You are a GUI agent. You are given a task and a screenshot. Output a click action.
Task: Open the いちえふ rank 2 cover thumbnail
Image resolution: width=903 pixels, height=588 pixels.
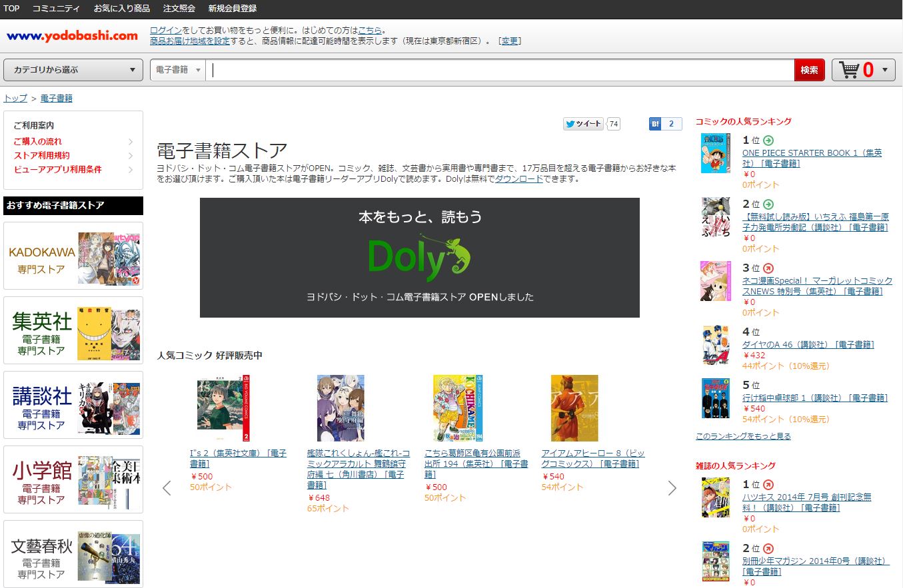(715, 217)
